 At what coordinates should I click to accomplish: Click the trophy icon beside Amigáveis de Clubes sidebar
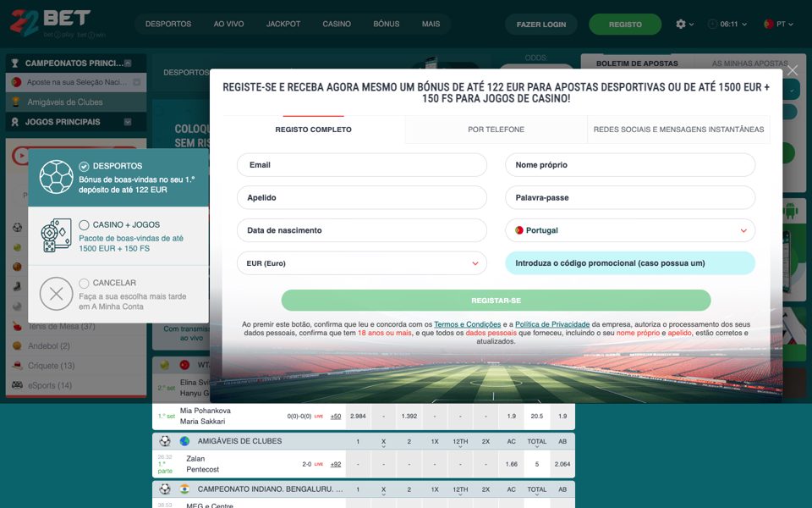tap(16, 102)
